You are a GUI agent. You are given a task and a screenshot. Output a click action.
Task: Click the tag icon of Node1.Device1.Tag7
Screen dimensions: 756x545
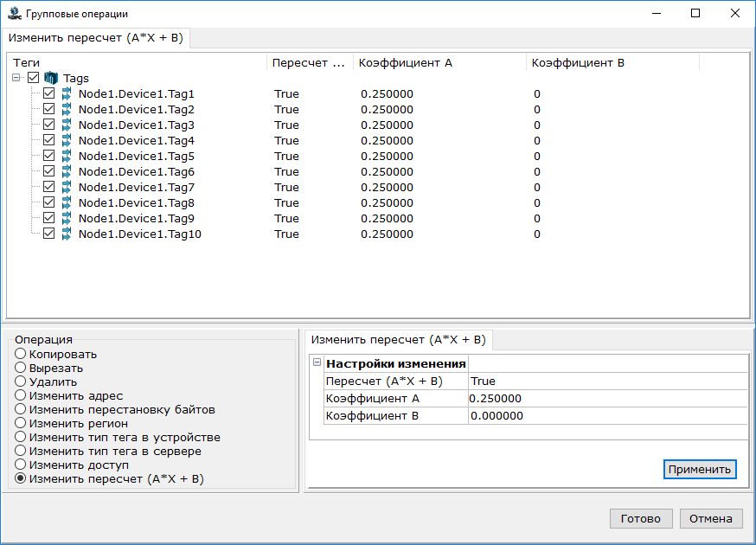[67, 187]
